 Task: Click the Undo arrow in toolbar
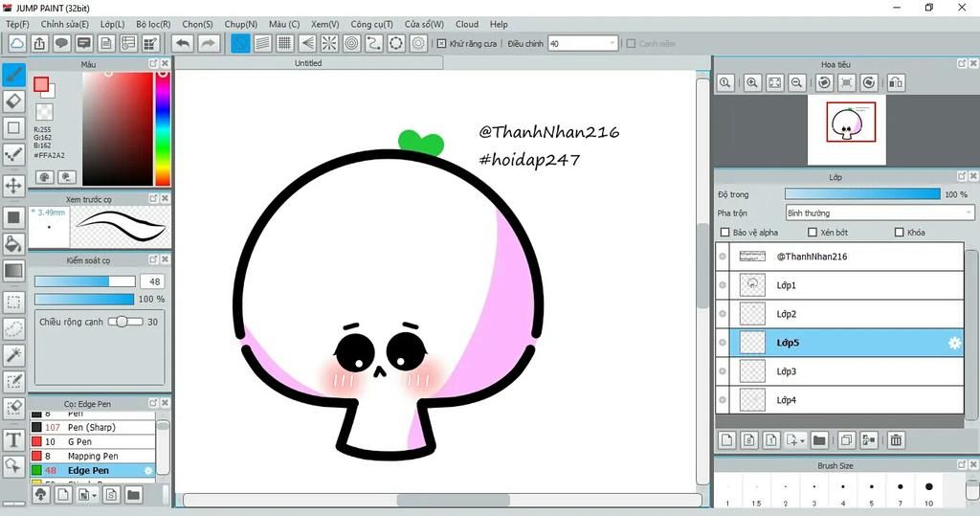tap(183, 43)
